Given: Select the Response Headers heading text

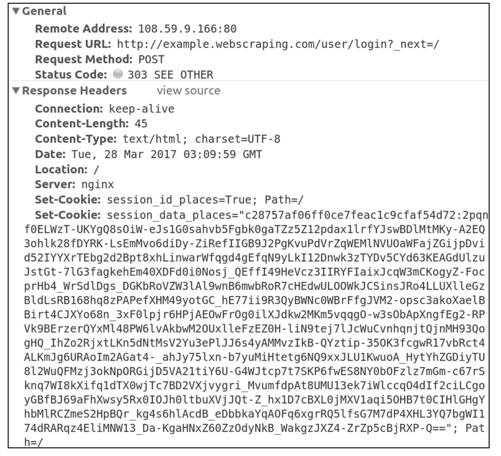Looking at the screenshot, I should (74, 91).
